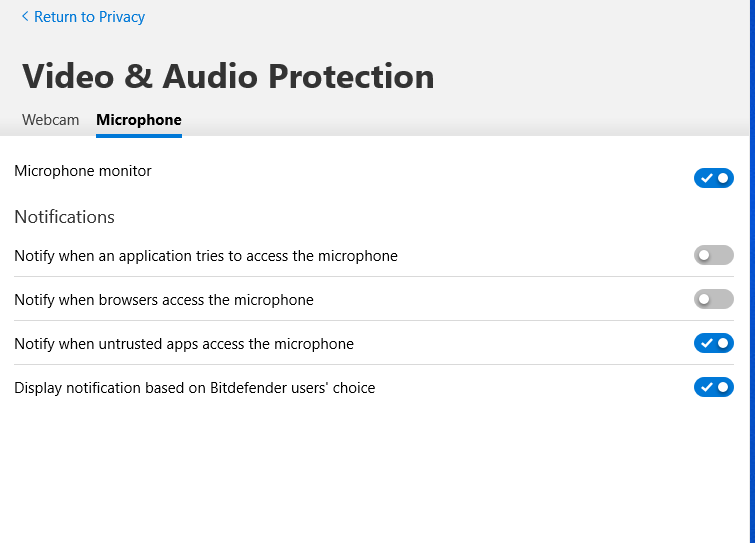755x543 pixels.
Task: Click the 'Microphone monitor' label text
Action: click(83, 171)
